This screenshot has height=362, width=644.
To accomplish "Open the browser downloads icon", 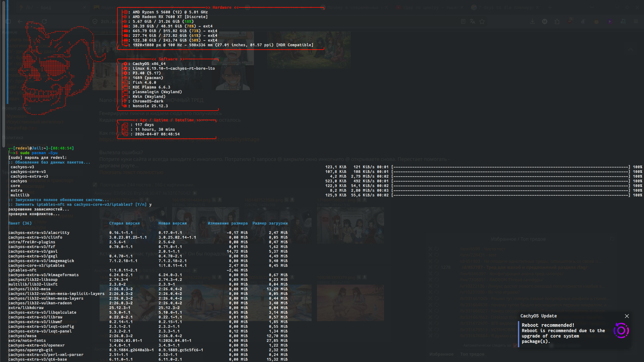I will pyautogui.click(x=532, y=21).
